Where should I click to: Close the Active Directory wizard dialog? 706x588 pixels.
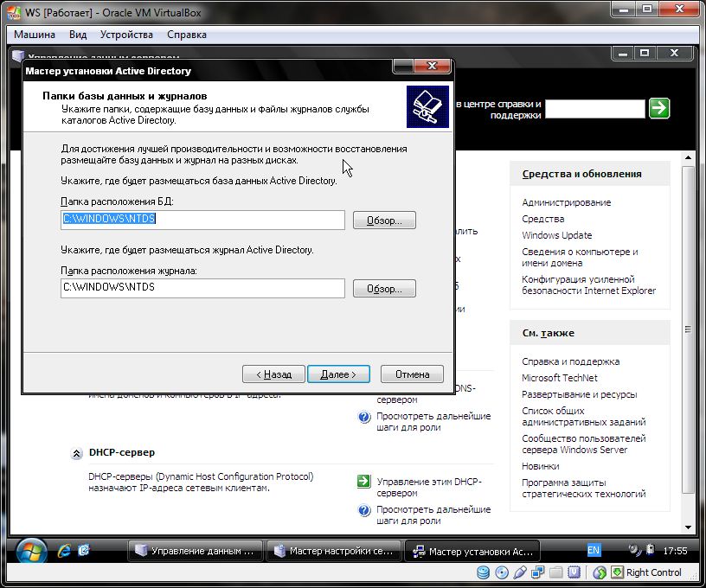tap(433, 66)
